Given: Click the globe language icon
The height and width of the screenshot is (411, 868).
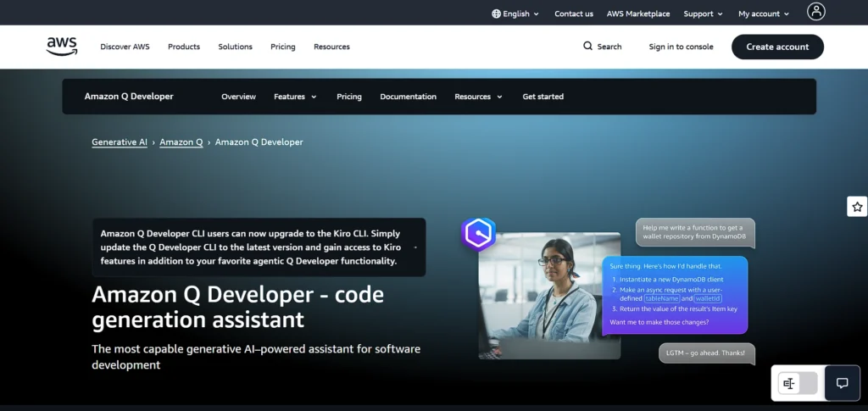Looking at the screenshot, I should click(496, 14).
